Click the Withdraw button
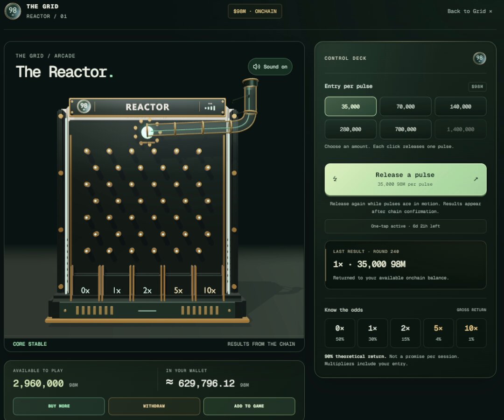Viewport: 504px width, 420px height. coord(154,406)
